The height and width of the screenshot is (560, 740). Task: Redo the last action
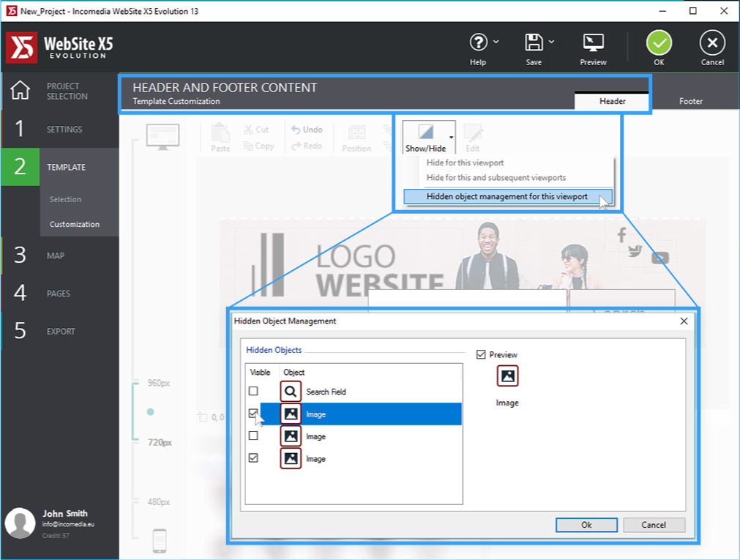[307, 146]
